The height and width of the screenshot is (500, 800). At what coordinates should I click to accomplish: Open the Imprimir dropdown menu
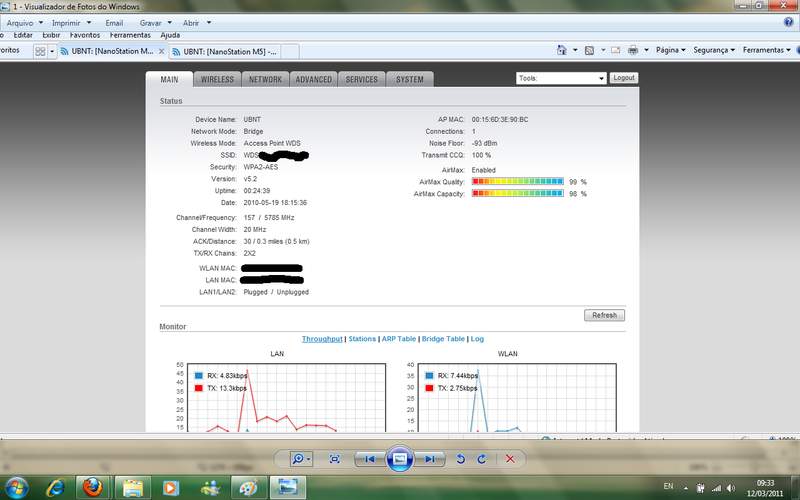71,23
